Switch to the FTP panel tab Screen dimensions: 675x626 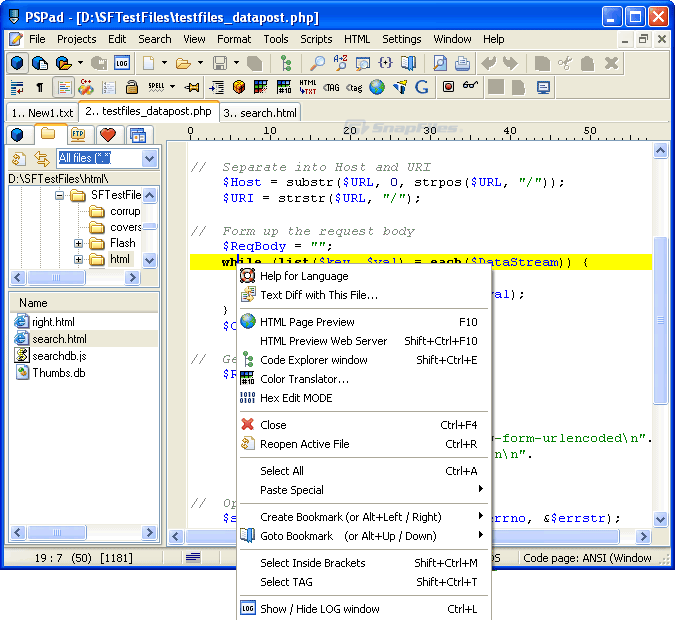78,135
